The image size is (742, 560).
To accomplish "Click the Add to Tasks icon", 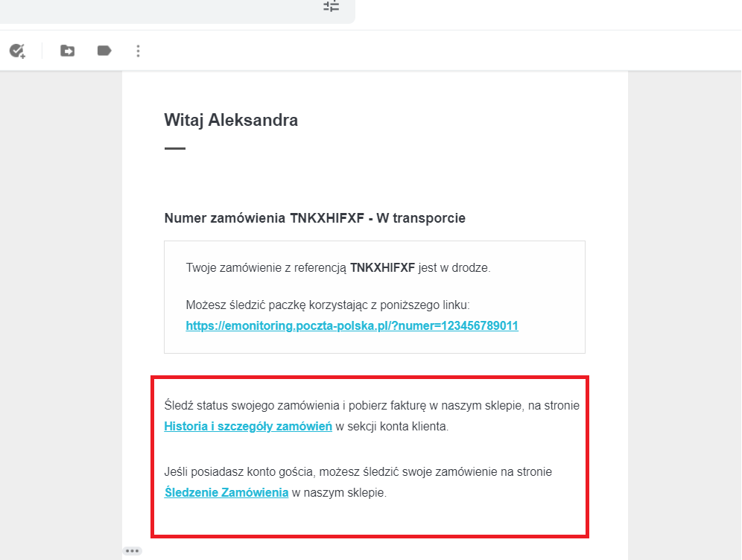I will pos(17,51).
